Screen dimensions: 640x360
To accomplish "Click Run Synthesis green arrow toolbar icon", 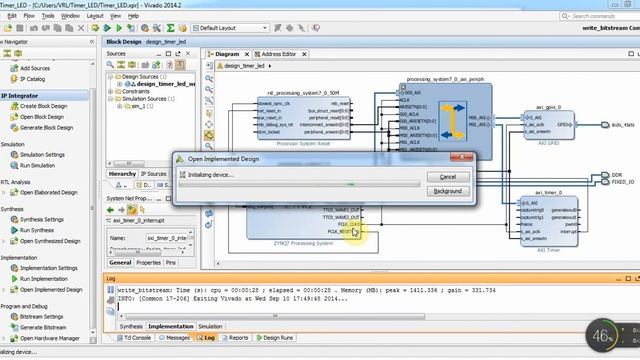I will (107, 28).
